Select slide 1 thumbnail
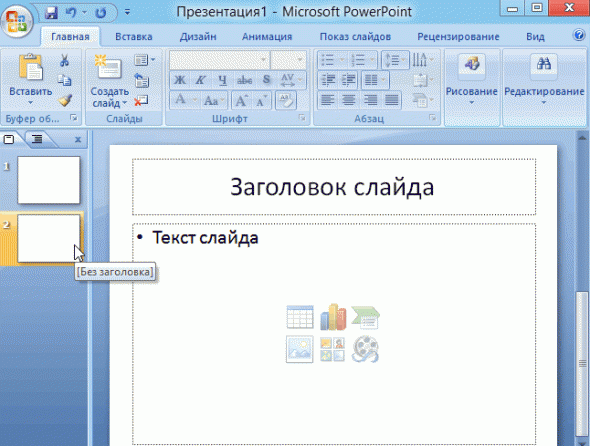The height and width of the screenshot is (446, 590). (49, 180)
